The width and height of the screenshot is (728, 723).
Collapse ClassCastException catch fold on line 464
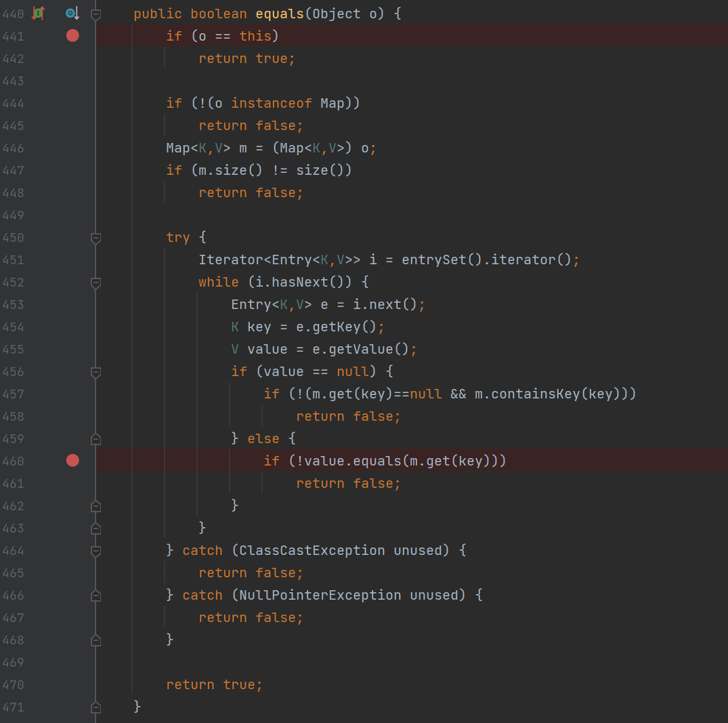95,551
